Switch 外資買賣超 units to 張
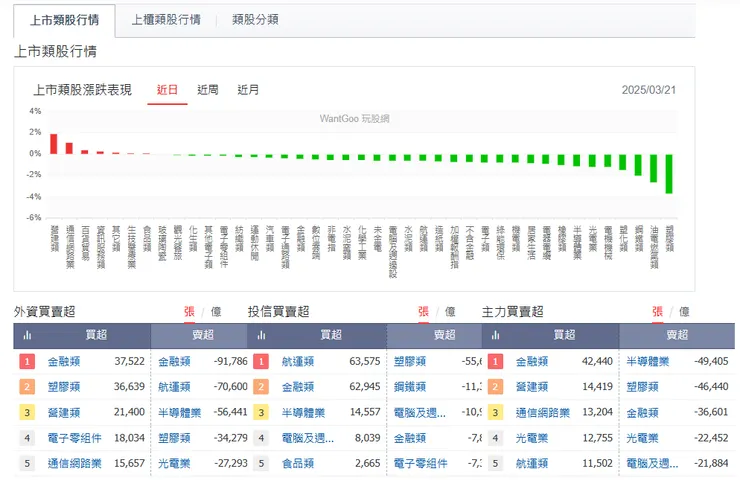 [x=189, y=311]
